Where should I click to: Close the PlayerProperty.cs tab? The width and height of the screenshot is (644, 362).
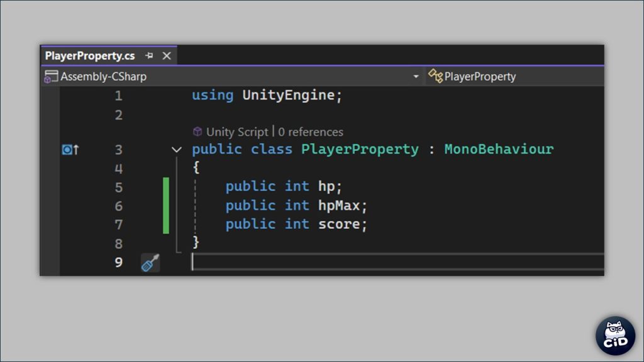tap(167, 56)
